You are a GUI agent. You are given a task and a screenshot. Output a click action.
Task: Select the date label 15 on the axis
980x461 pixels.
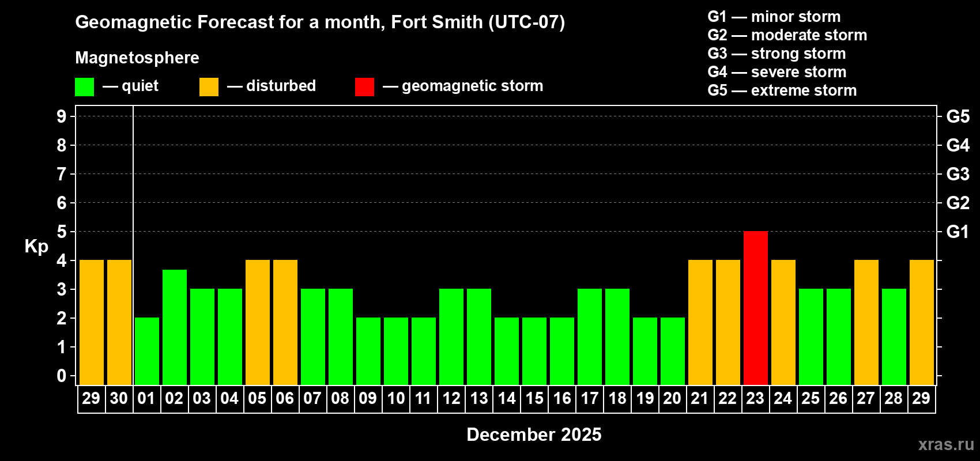(x=534, y=399)
